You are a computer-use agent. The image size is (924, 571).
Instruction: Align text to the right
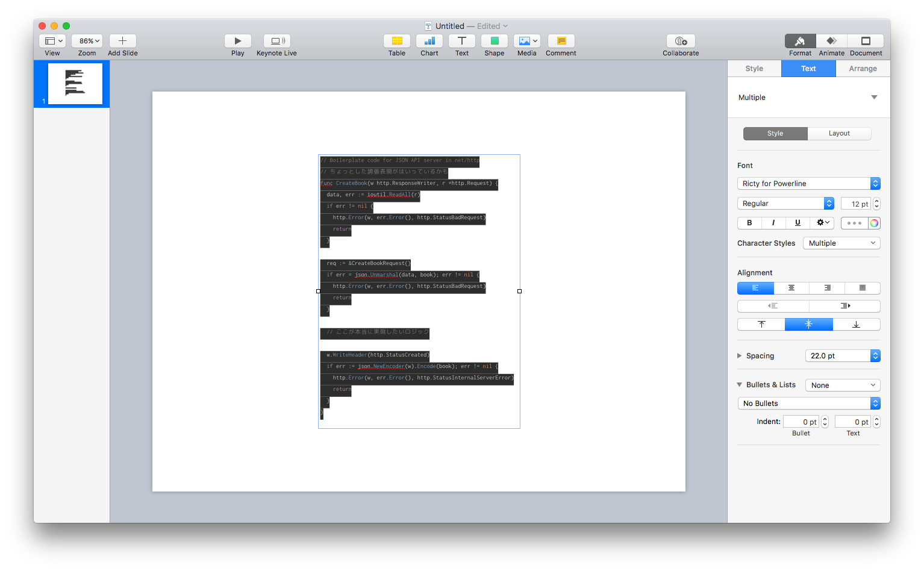tap(827, 288)
